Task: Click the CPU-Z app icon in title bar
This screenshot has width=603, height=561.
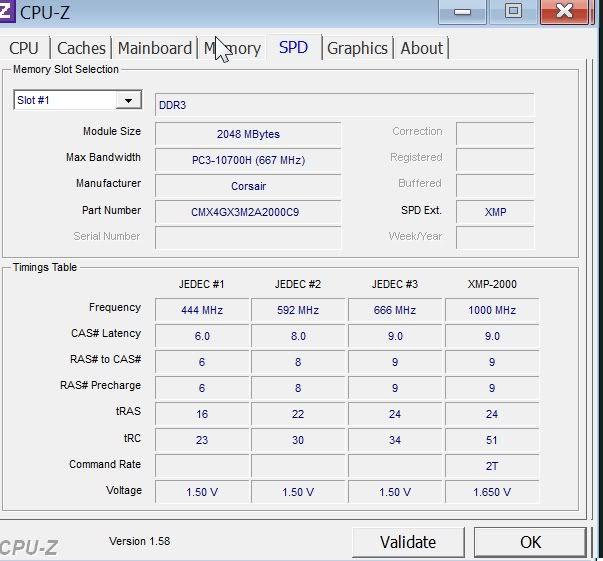Action: [8, 11]
